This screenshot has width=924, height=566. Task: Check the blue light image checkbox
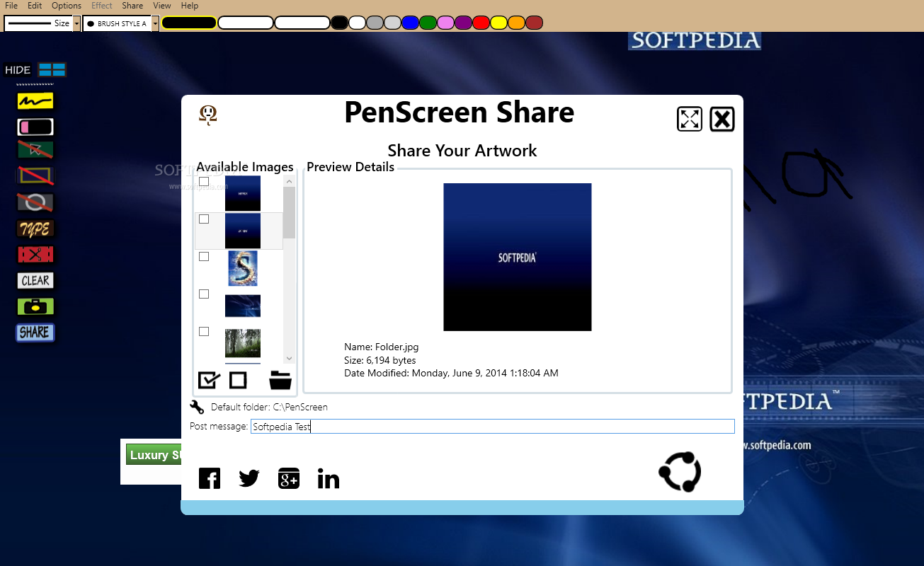pyautogui.click(x=204, y=294)
